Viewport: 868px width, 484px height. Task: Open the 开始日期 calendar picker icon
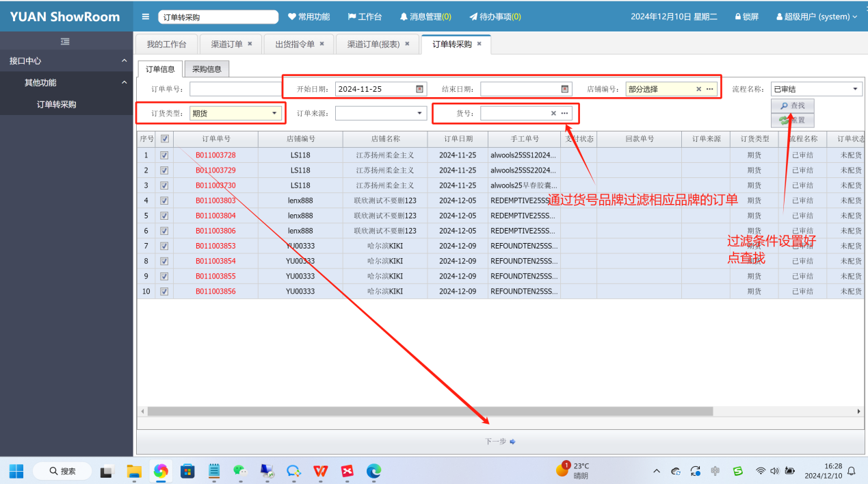[x=419, y=89]
